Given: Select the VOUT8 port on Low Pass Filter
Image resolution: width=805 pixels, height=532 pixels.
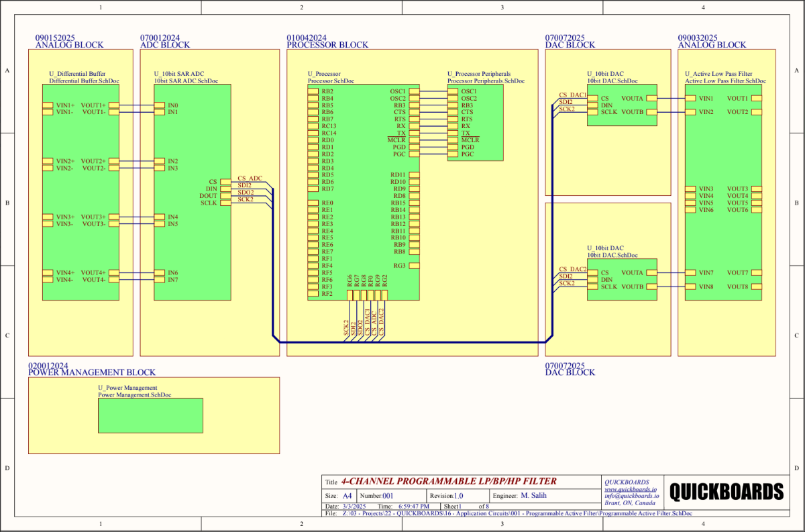Looking at the screenshot, I should [x=757, y=287].
